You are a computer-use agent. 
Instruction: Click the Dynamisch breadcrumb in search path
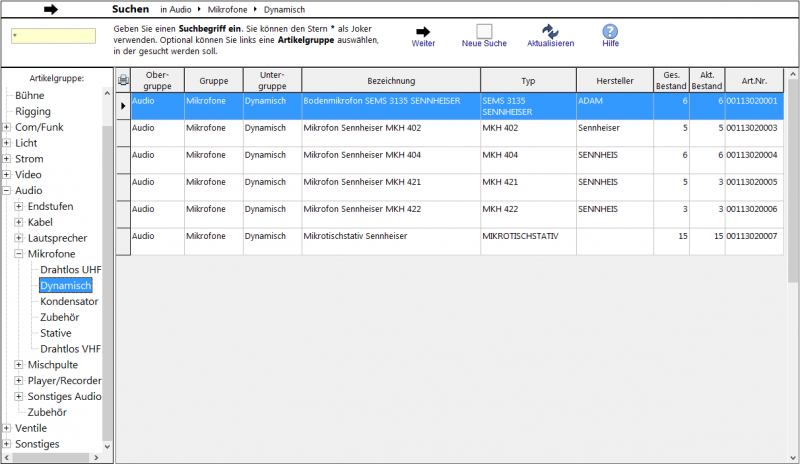tap(284, 10)
